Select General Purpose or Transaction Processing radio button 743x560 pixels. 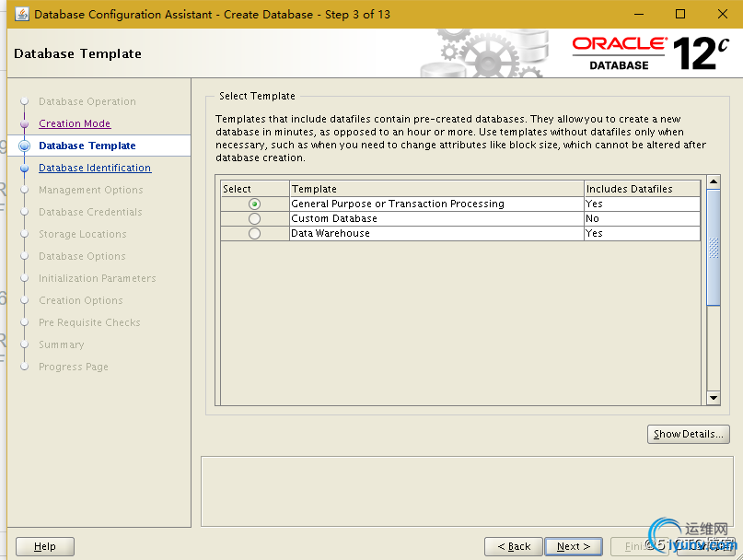point(254,204)
